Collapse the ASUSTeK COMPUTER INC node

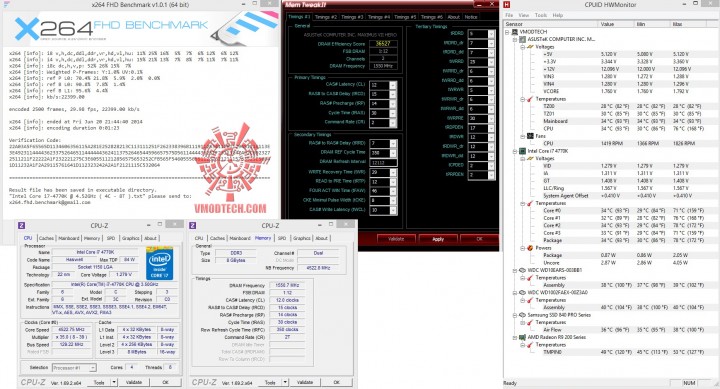pos(515,39)
